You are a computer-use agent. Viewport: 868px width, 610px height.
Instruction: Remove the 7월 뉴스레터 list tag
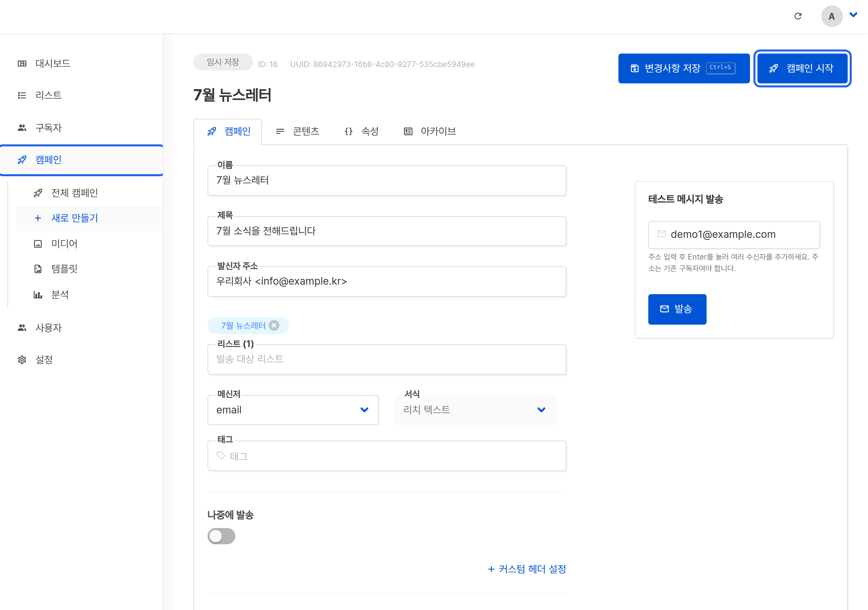coord(274,326)
